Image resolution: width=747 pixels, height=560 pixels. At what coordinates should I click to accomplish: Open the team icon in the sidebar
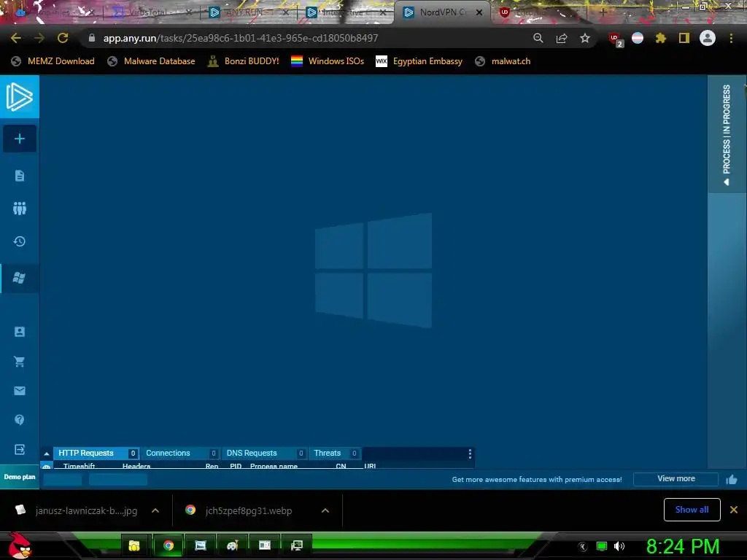coord(20,208)
